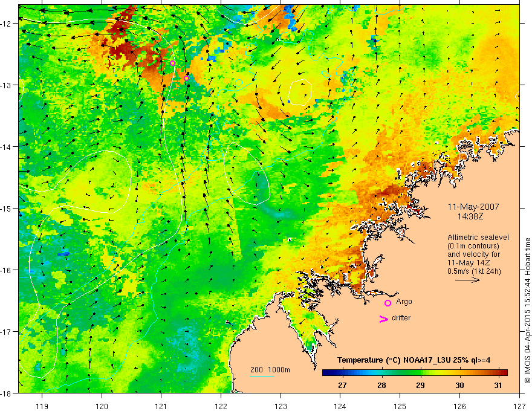Click the '27' color bar tick label
Image resolution: width=532 pixels, height=411 pixels.
pos(342,385)
